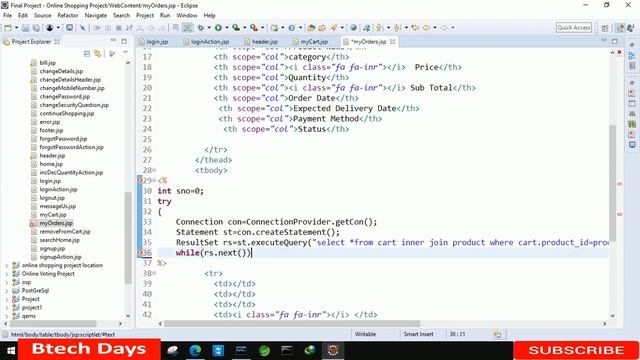Viewport: 640px width, 360px height.
Task: Open the New file dropdown arrow
Action: [x=16, y=28]
